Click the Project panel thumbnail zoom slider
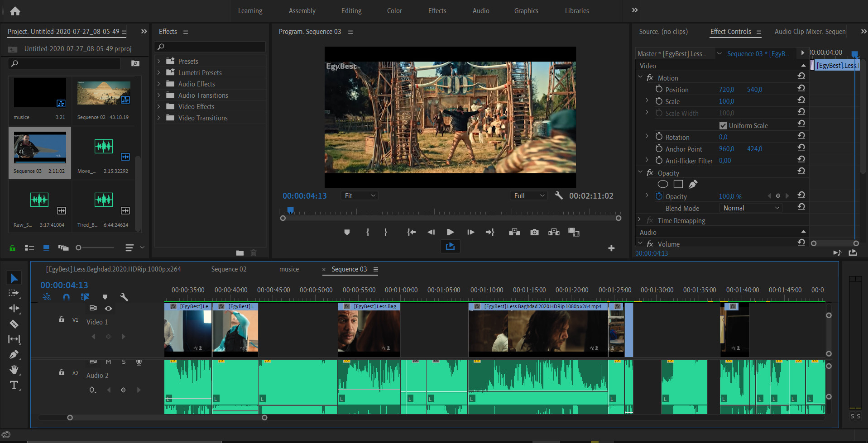 coord(79,248)
